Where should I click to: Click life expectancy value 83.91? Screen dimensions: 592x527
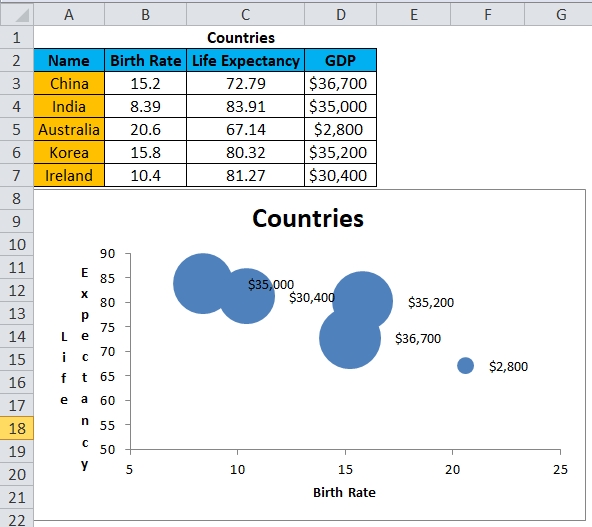pyautogui.click(x=245, y=106)
